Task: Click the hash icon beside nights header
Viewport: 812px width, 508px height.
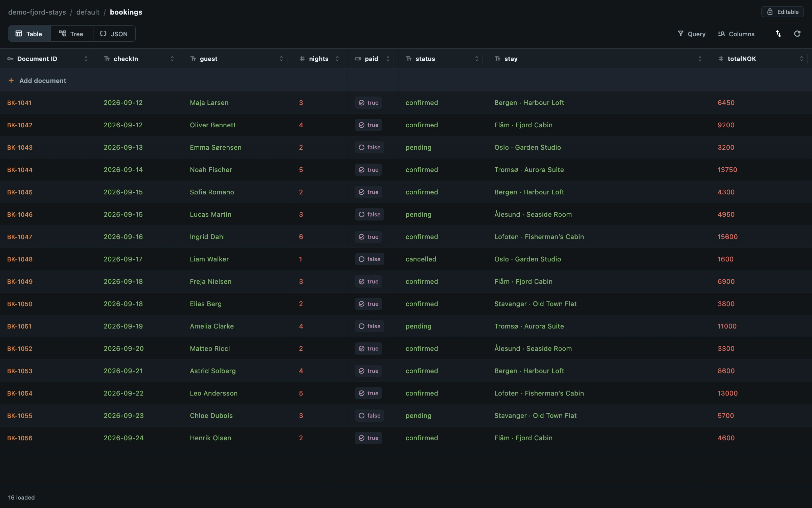Action: (x=302, y=59)
